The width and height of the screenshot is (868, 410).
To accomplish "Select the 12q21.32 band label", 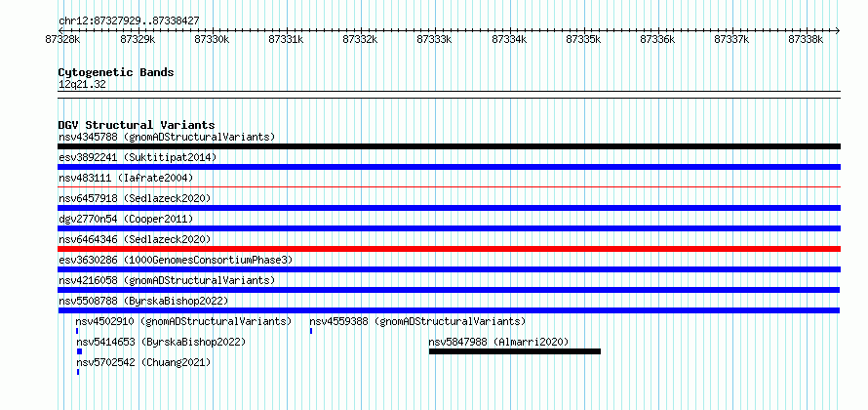I will (82, 84).
